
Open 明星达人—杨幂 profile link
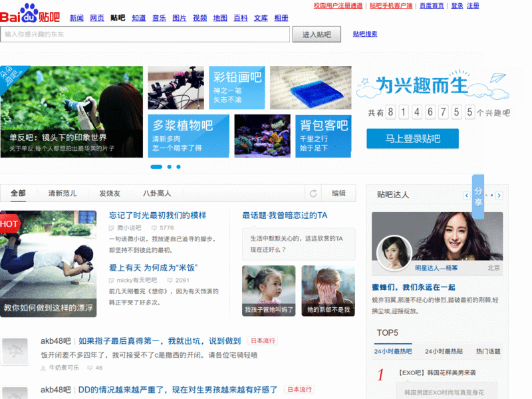[x=436, y=268]
